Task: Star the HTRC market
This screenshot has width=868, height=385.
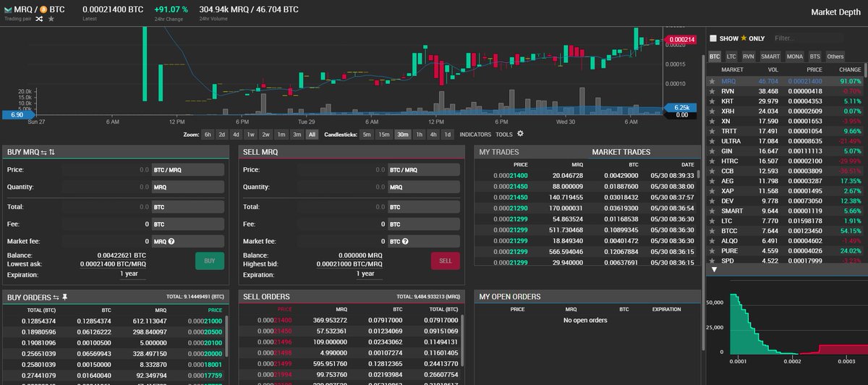Action: [712, 160]
